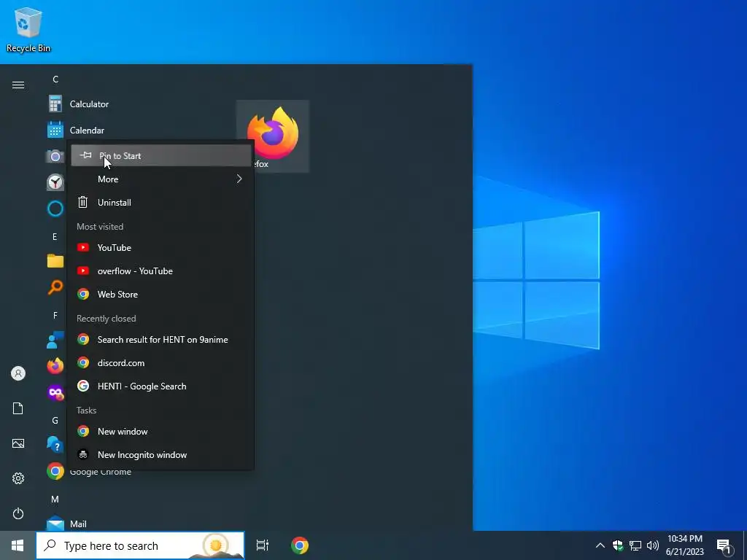The width and height of the screenshot is (747, 560).
Task: Open Chrome from the taskbar
Action: 300,545
